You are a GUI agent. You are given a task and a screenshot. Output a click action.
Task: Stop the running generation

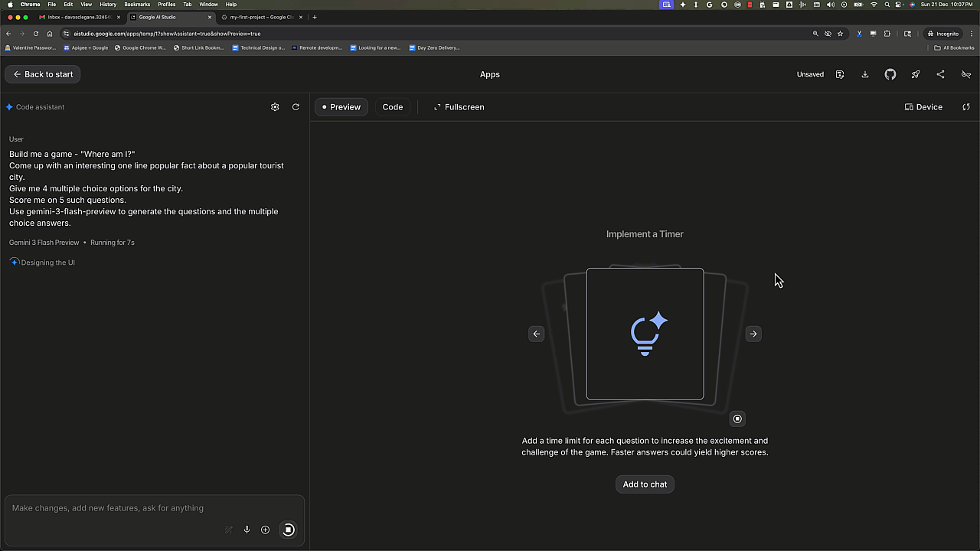point(289,530)
